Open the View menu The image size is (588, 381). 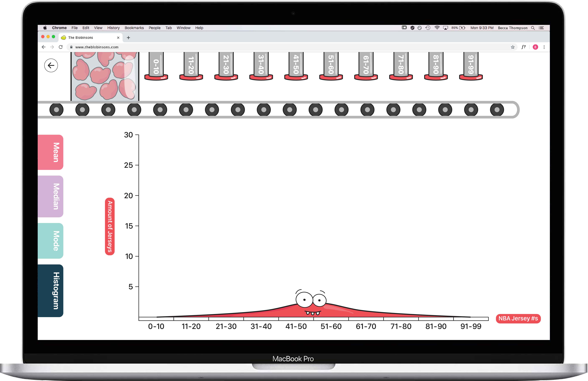coord(98,28)
